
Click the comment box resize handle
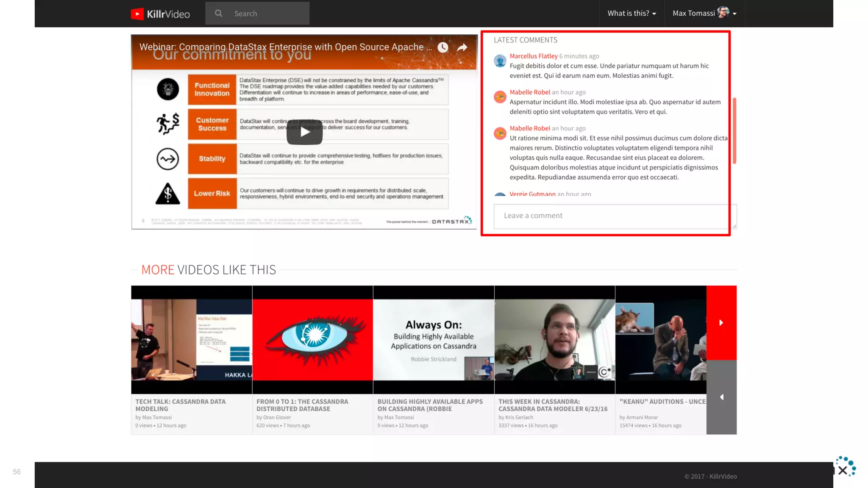point(734,227)
